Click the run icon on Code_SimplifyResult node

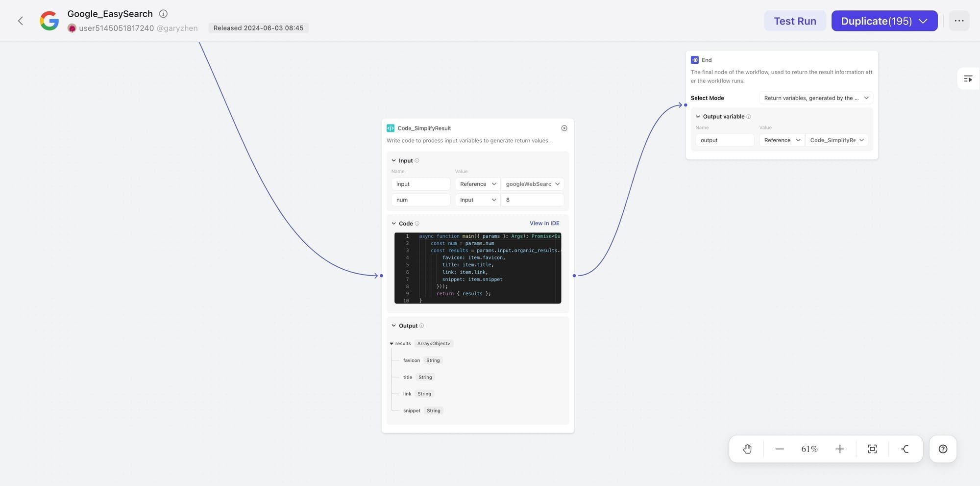click(x=564, y=128)
